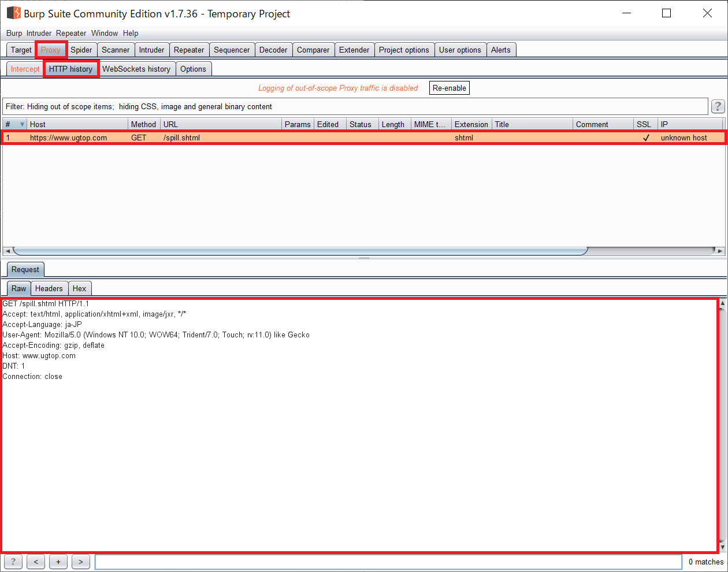
Task: Switch to the Target tab
Action: click(x=21, y=50)
